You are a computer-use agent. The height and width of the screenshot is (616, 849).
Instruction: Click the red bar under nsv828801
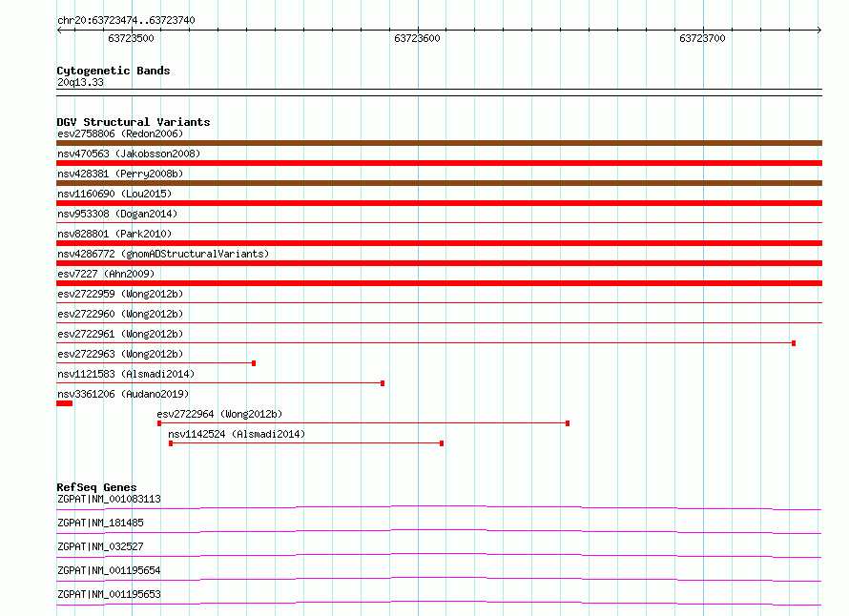click(439, 243)
